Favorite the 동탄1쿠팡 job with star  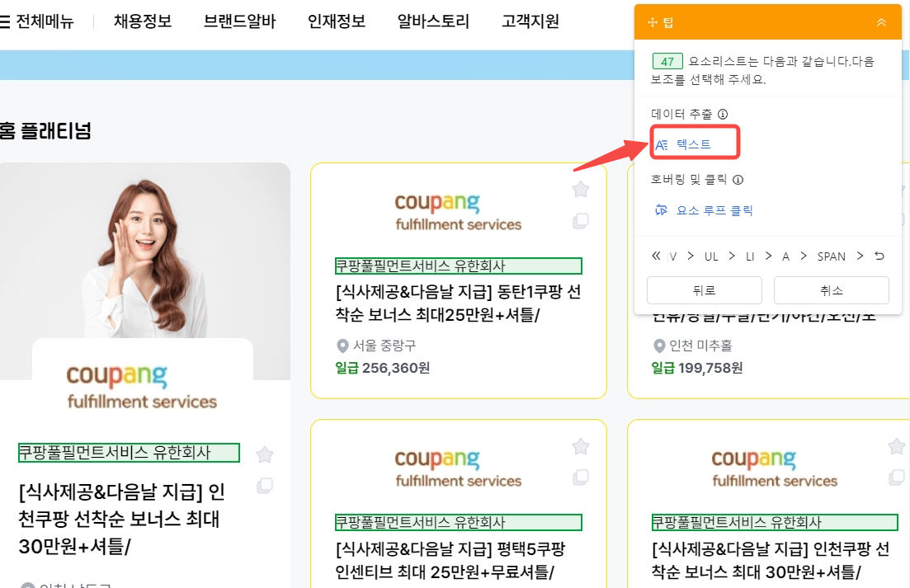tap(581, 190)
